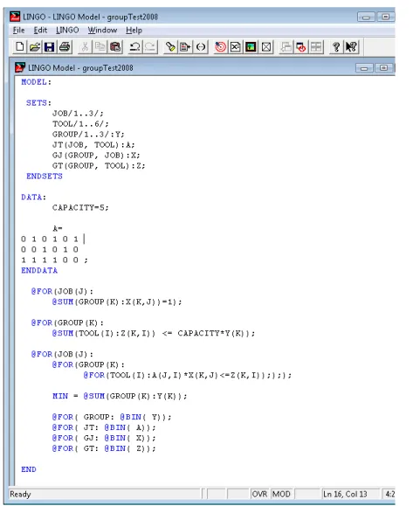Click the GROUP/1..3/:Y; line
This screenshot has width=420, height=506.
coord(88,135)
